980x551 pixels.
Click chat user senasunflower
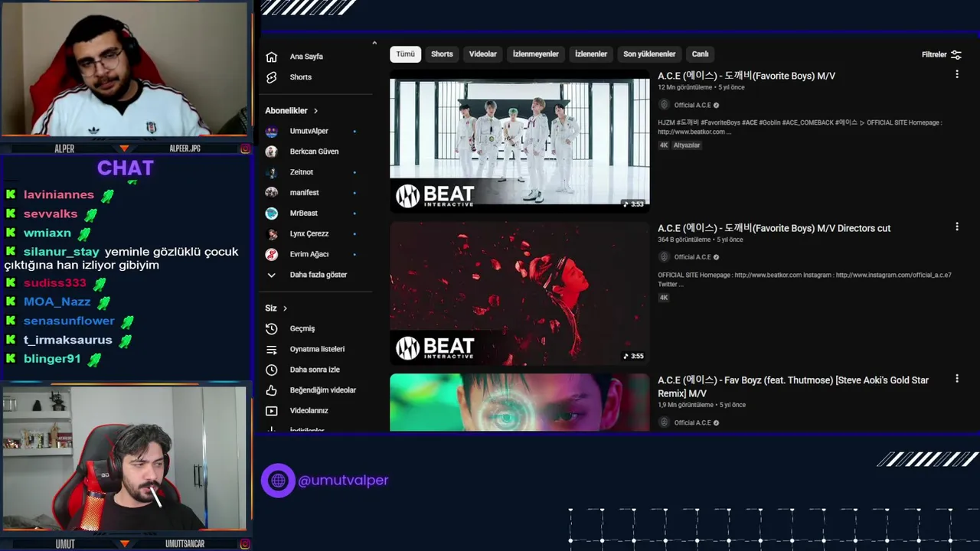point(69,321)
